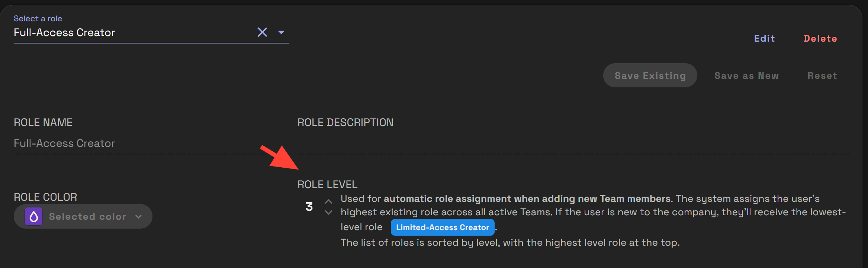Delete the Full-Access Creator role

[820, 38]
